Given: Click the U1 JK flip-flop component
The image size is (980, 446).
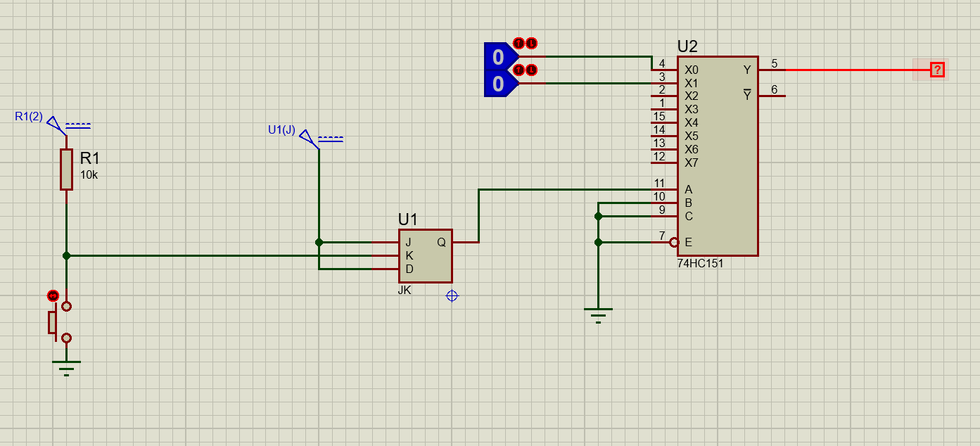Looking at the screenshot, I should pos(425,256).
